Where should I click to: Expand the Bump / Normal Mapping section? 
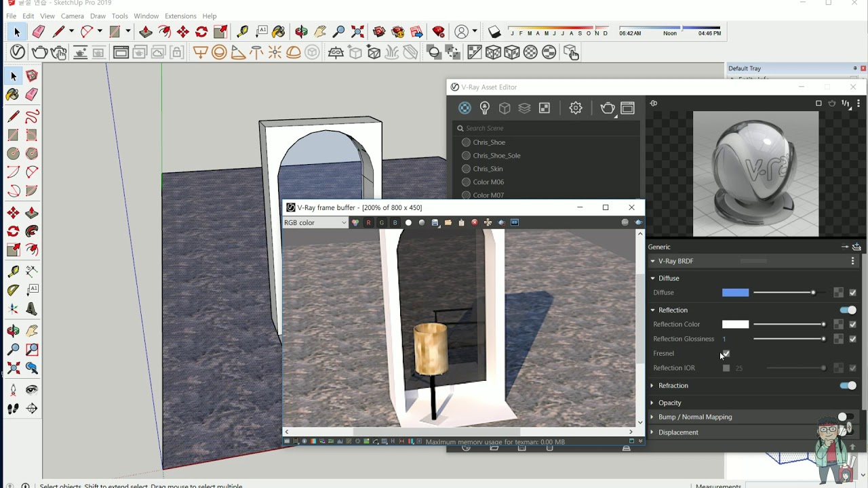(652, 417)
